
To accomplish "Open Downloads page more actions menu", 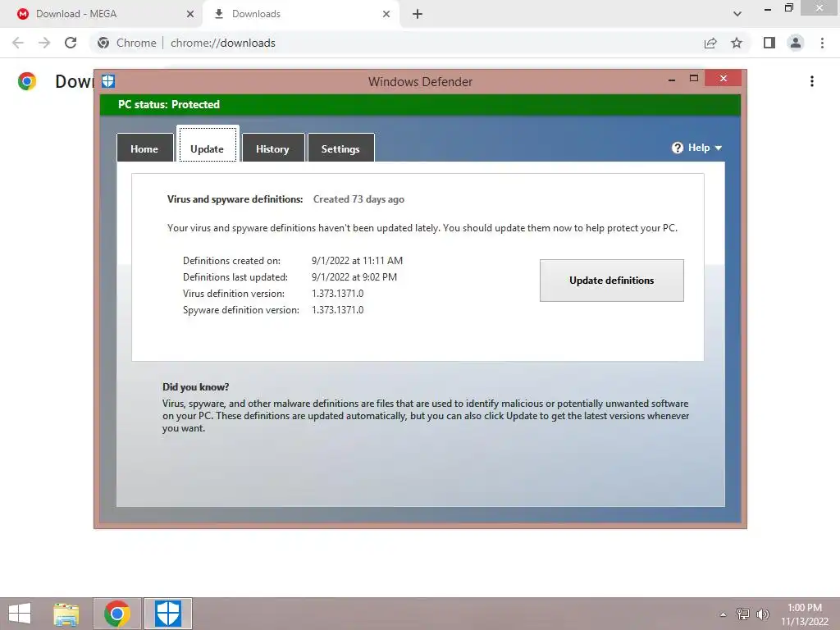I will click(x=812, y=81).
